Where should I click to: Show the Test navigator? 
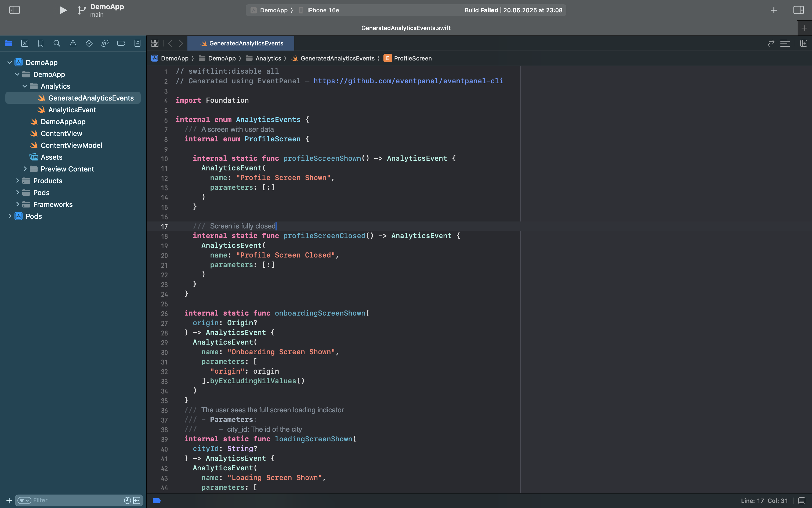point(89,43)
